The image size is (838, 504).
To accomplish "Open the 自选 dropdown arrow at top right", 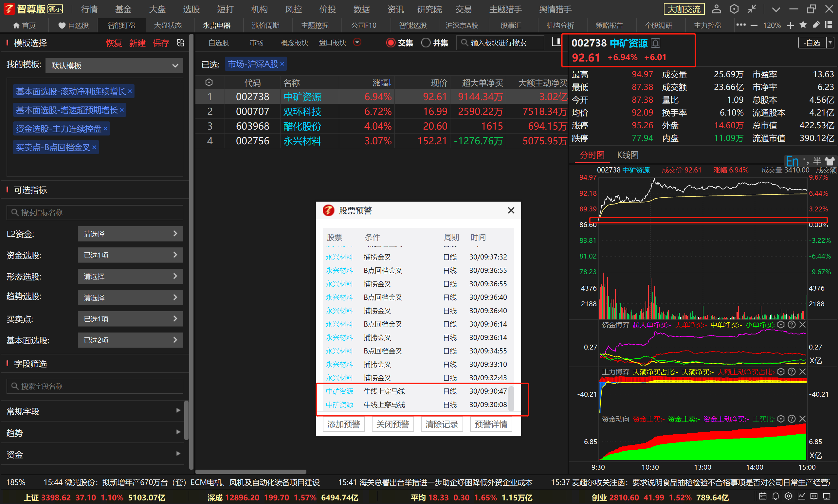I will 830,43.
